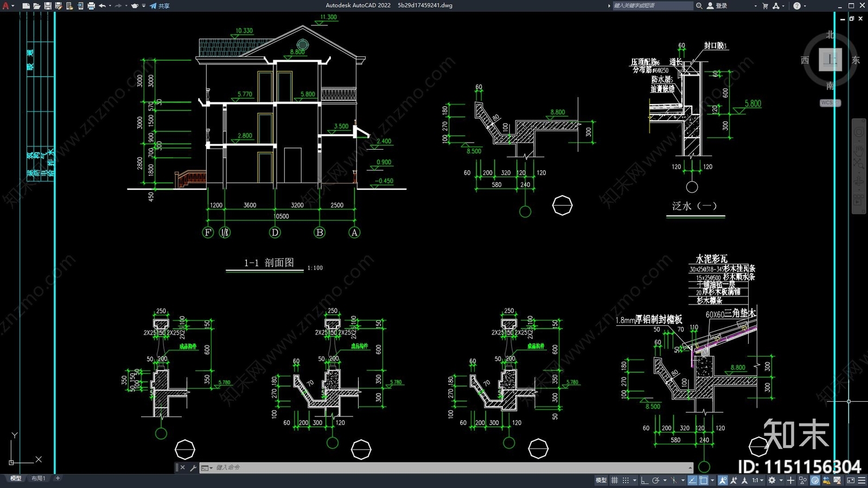
Task: Plot the drawing with printer icon
Action: click(x=91, y=5)
